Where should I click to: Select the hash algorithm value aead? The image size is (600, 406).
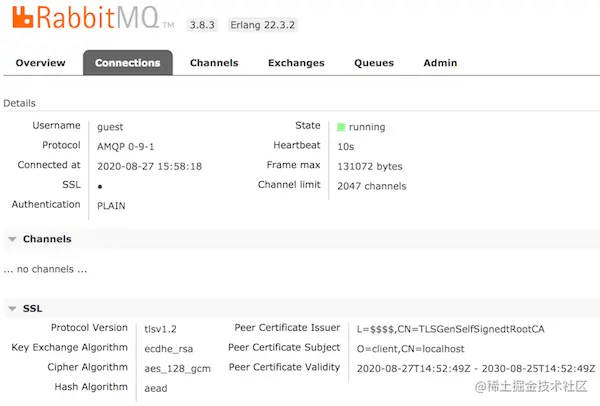pos(156,388)
